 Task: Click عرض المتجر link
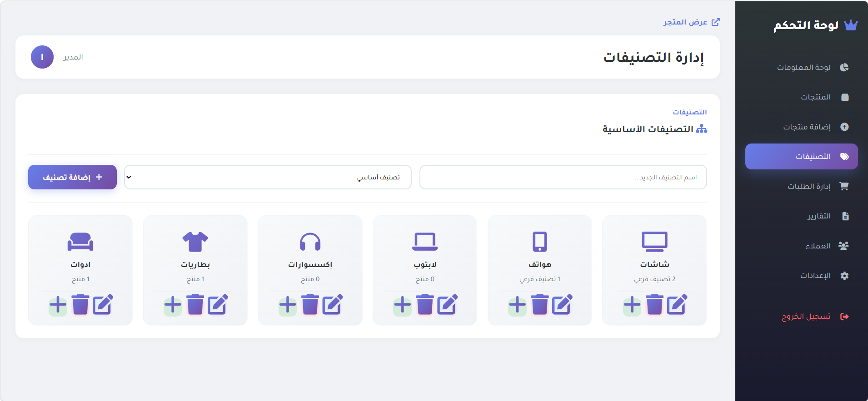point(691,22)
